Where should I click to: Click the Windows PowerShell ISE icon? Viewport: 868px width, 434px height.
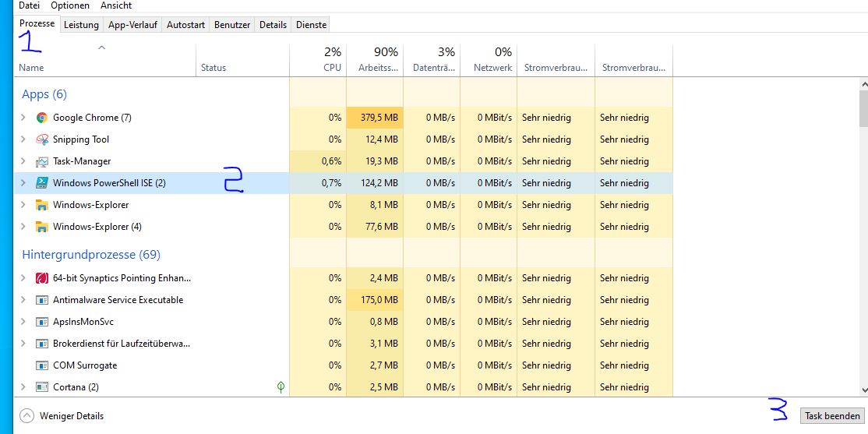(41, 183)
